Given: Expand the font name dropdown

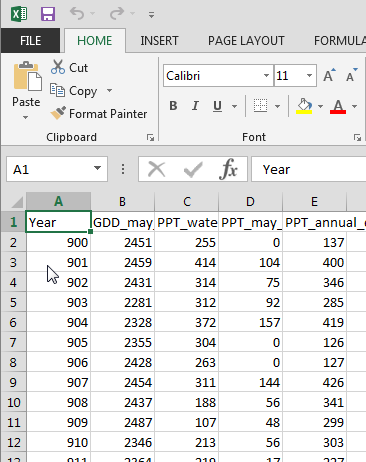Looking at the screenshot, I should (x=266, y=76).
